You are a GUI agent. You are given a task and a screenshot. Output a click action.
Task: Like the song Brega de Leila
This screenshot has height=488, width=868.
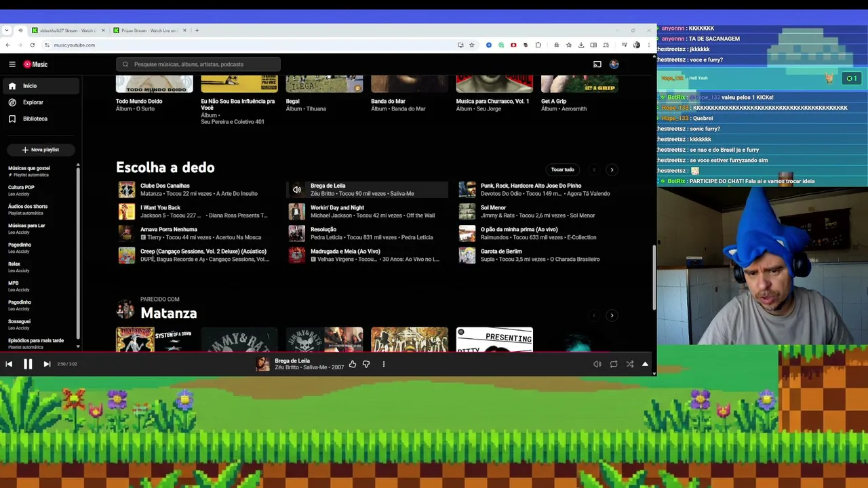[353, 364]
